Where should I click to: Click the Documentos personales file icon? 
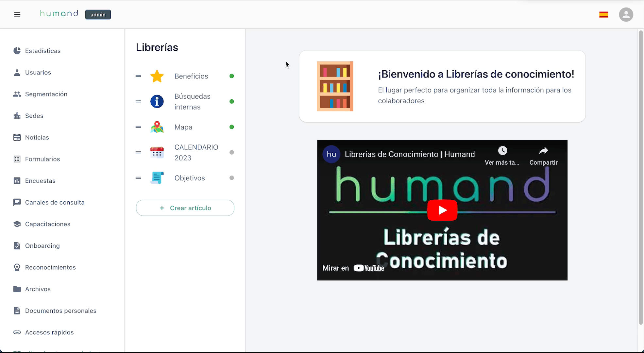(17, 311)
